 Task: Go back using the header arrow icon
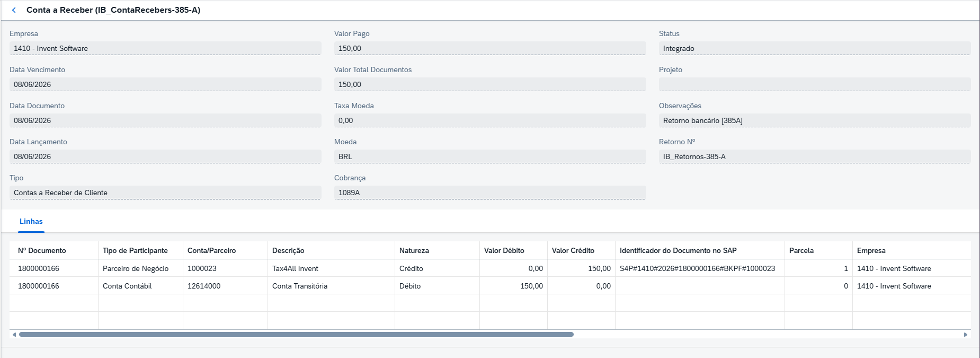pyautogui.click(x=14, y=10)
